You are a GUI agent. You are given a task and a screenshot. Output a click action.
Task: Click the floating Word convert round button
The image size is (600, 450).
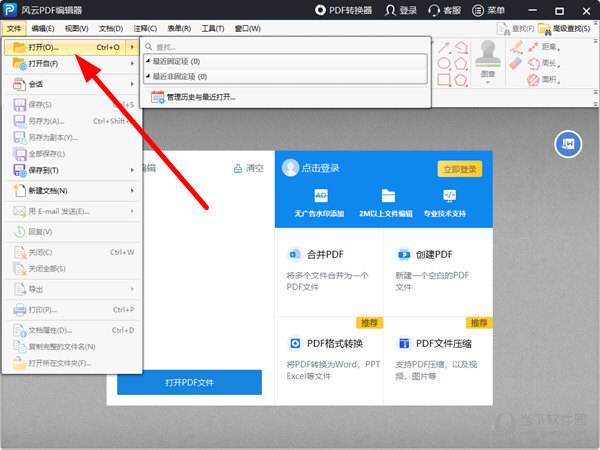pos(568,144)
